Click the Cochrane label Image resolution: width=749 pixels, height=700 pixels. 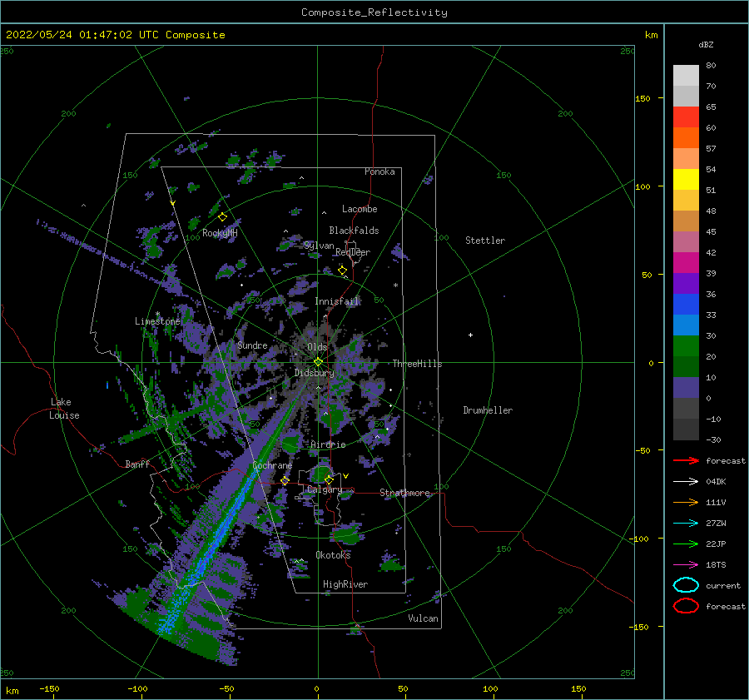click(272, 465)
